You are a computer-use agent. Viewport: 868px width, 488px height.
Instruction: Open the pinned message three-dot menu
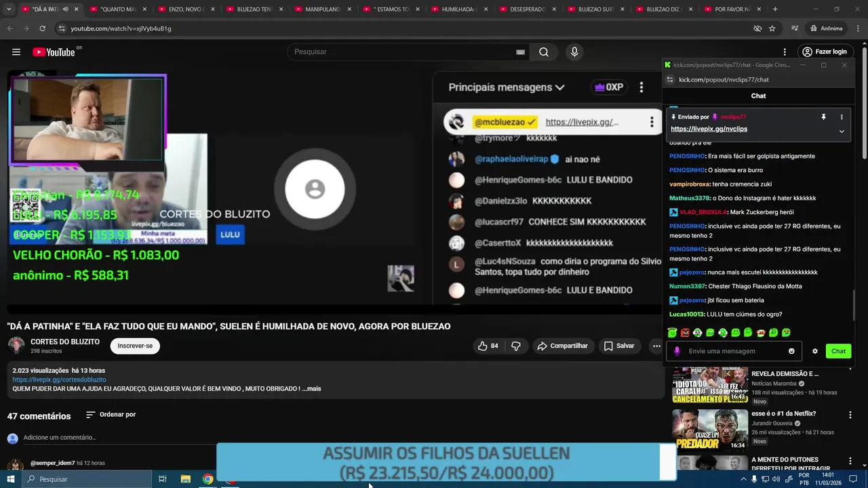(x=652, y=122)
